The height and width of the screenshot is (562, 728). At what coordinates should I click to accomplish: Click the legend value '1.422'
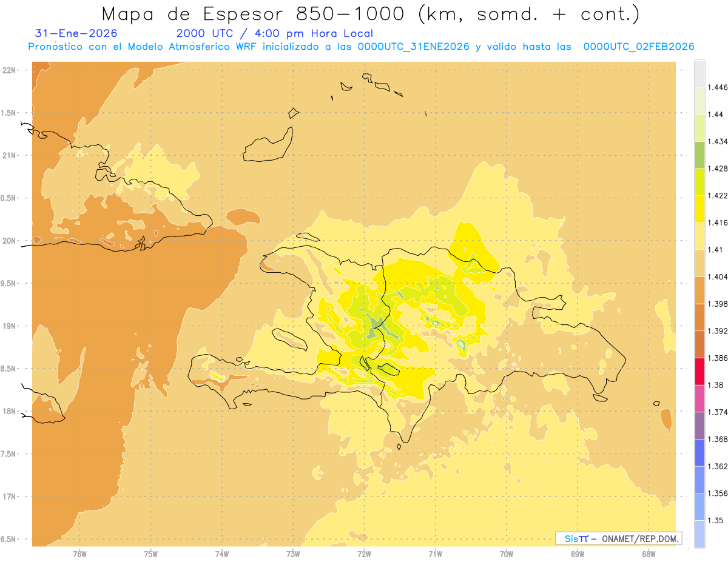(717, 195)
